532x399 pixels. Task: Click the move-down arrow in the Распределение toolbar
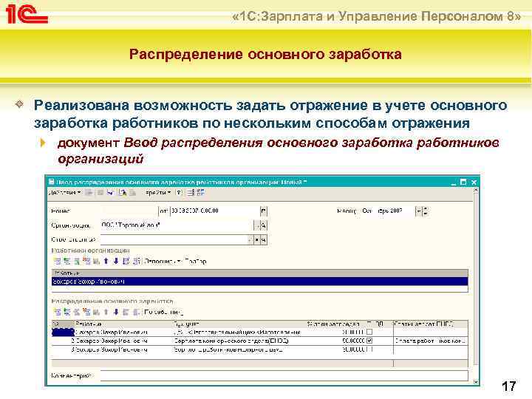[116, 312]
